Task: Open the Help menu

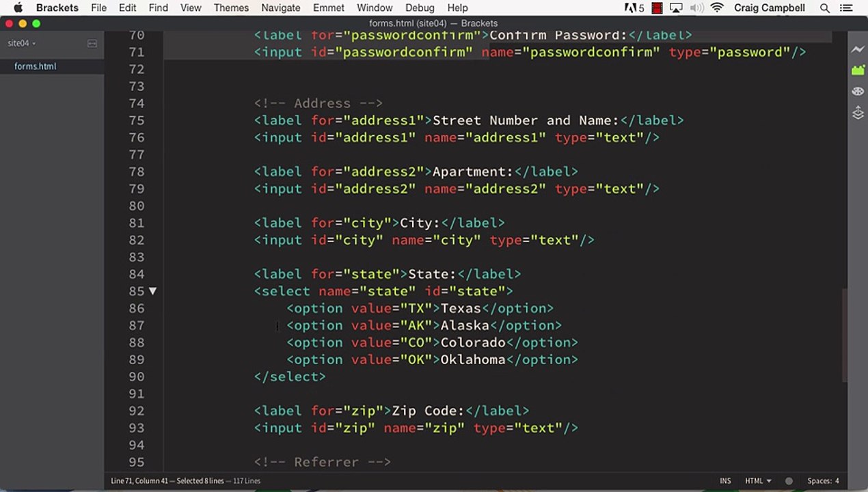Action: 457,8
